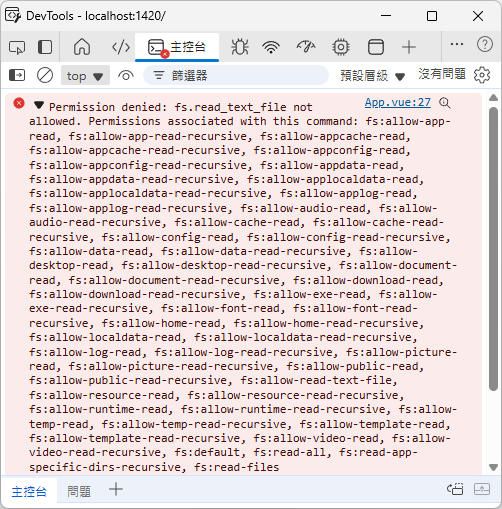Focus the 篩選器 filter input field
502x509 pixels.
(236, 75)
